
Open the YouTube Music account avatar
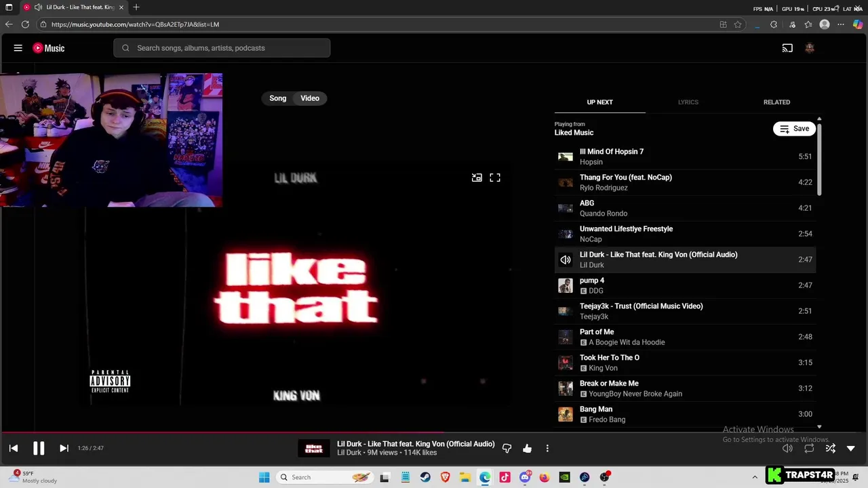click(809, 48)
